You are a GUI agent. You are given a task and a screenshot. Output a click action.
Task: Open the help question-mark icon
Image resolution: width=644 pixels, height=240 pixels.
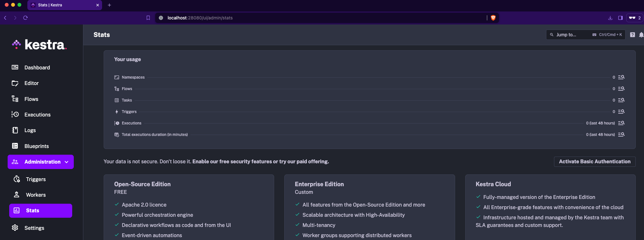[633, 35]
